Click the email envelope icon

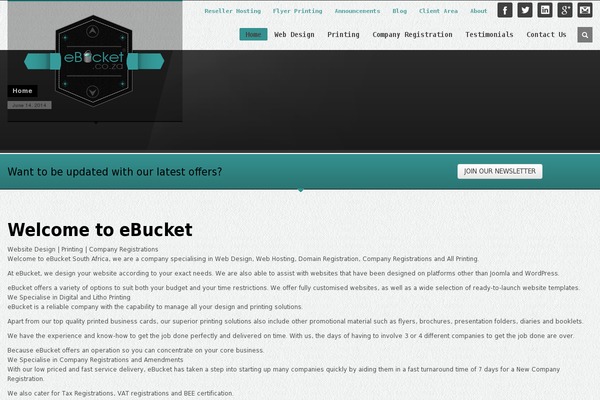[x=584, y=10]
